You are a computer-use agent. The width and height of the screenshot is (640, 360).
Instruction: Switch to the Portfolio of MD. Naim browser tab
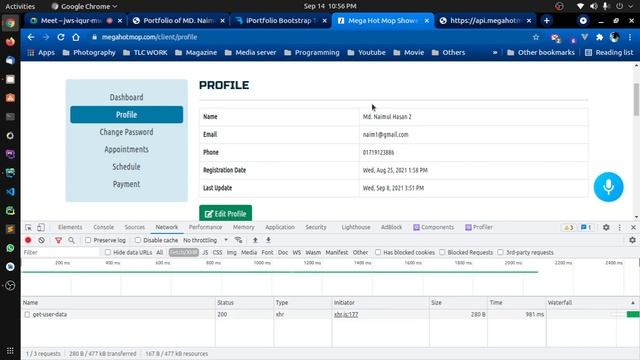[x=178, y=20]
